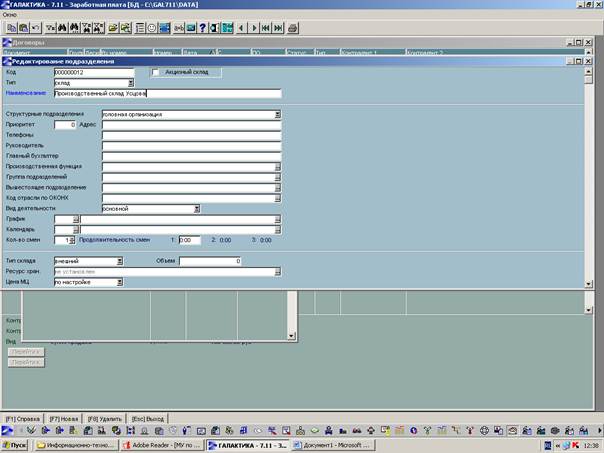604x453 pixels.
Task: Click the edit form scrollbar up arrow
Action: click(x=588, y=71)
